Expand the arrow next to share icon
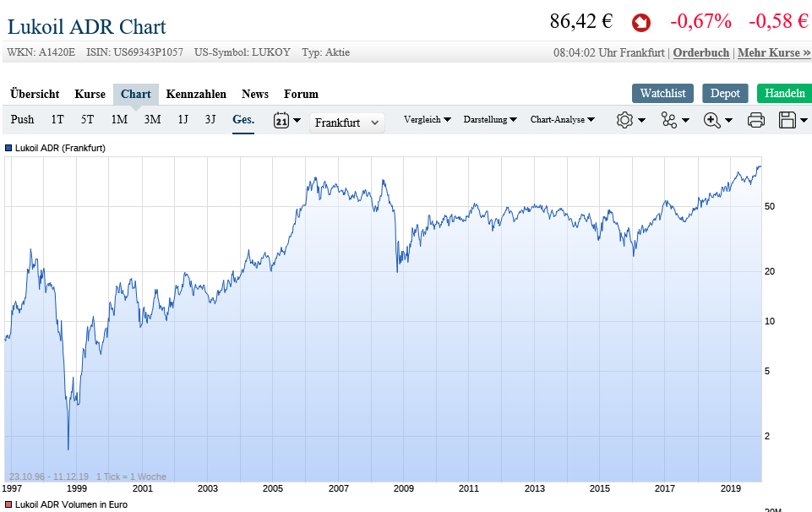 click(x=685, y=120)
